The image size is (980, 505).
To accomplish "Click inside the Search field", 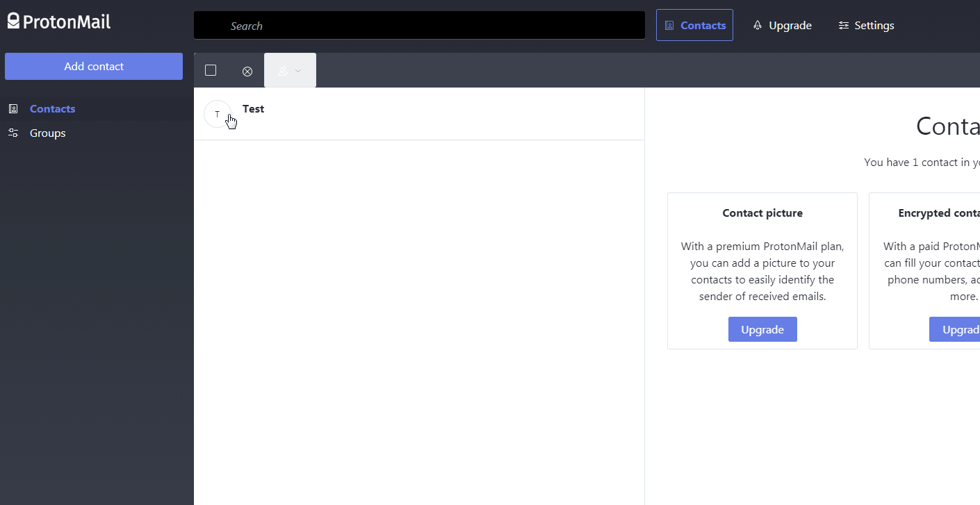I will point(419,25).
